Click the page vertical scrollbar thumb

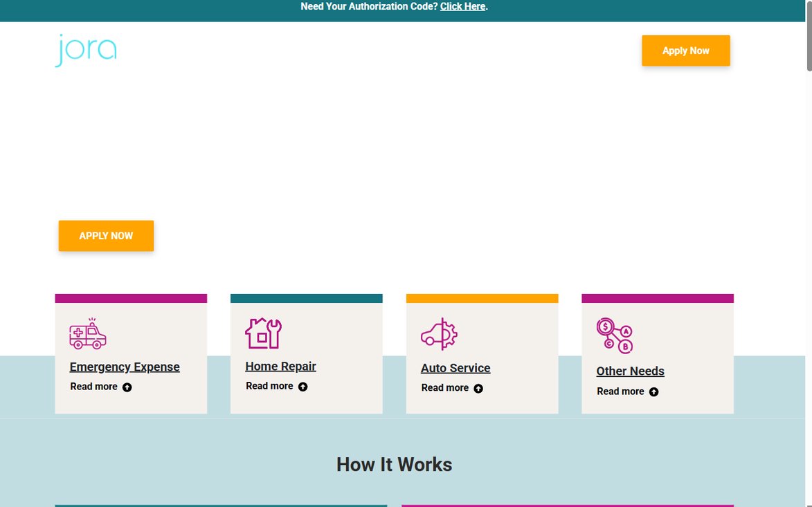809,36
